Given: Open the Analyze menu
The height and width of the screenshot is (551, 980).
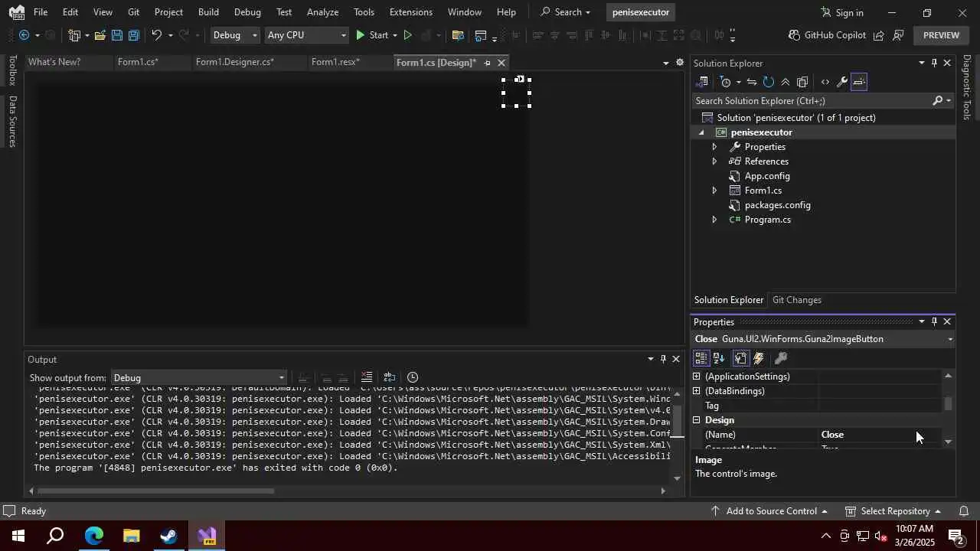Looking at the screenshot, I should [322, 12].
